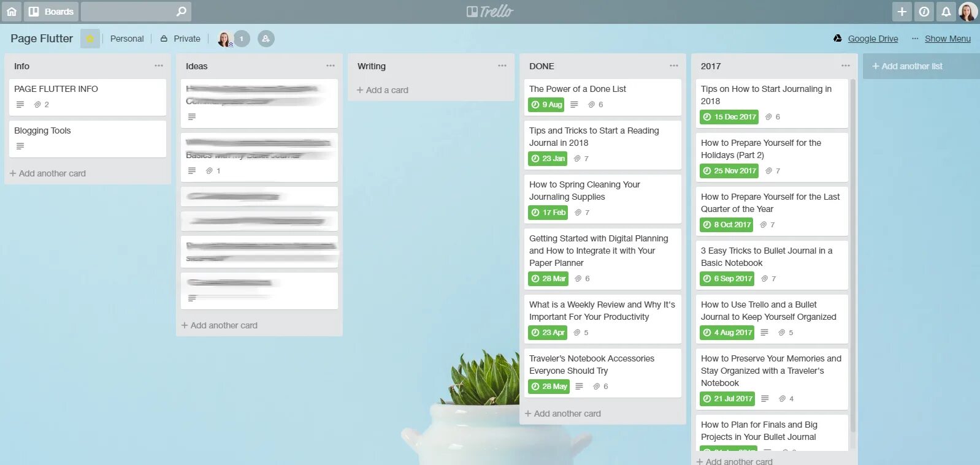Click Show Menu link
Image resolution: width=980 pixels, height=465 pixels.
(x=947, y=39)
